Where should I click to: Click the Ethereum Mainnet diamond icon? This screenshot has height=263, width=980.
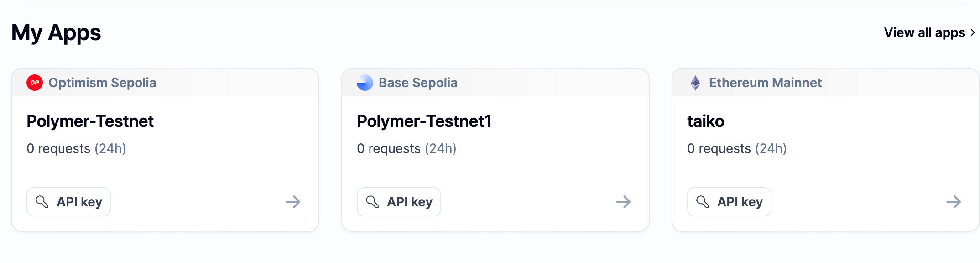pyautogui.click(x=695, y=83)
